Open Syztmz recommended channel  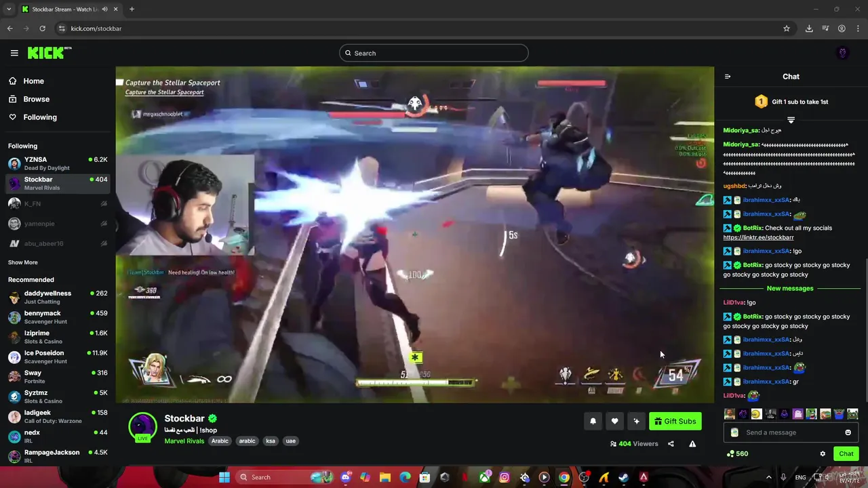coord(58,396)
